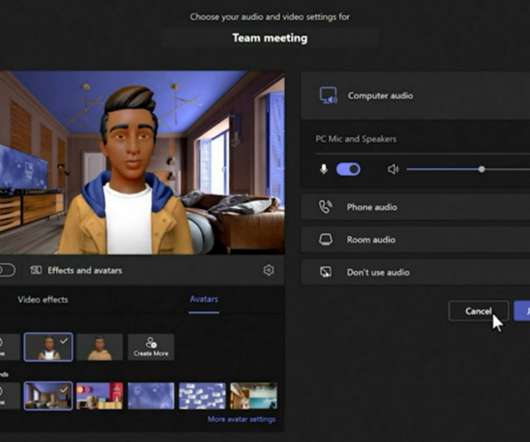This screenshot has height=442, width=530.
Task: Click the Room audio icon
Action: point(326,240)
